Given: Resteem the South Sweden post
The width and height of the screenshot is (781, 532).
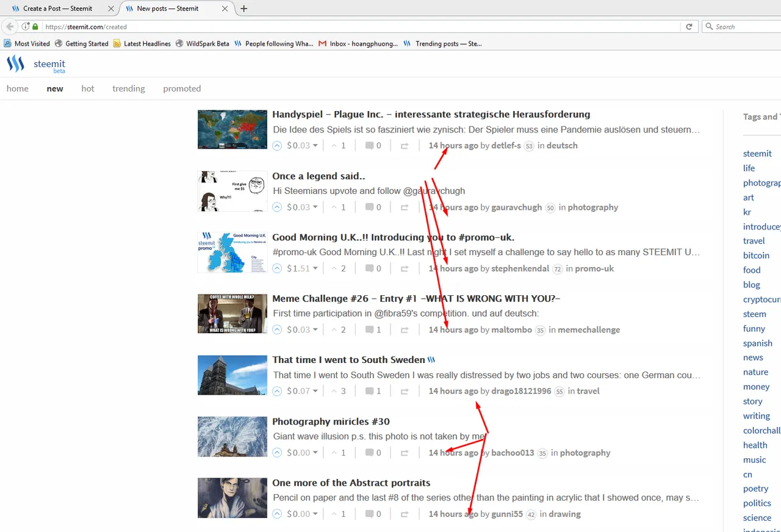Looking at the screenshot, I should pyautogui.click(x=404, y=391).
